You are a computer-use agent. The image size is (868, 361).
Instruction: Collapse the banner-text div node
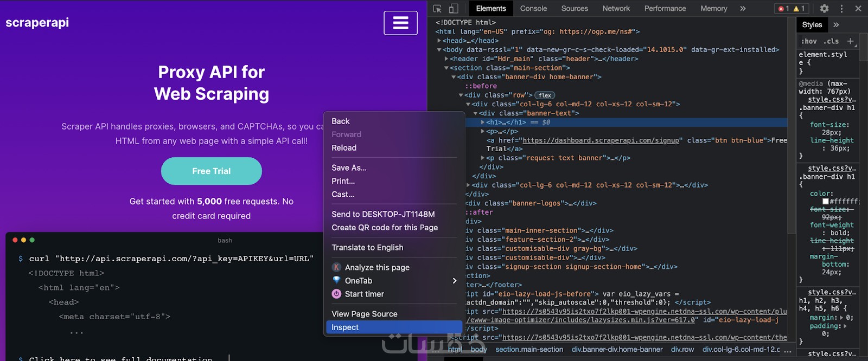tap(475, 113)
